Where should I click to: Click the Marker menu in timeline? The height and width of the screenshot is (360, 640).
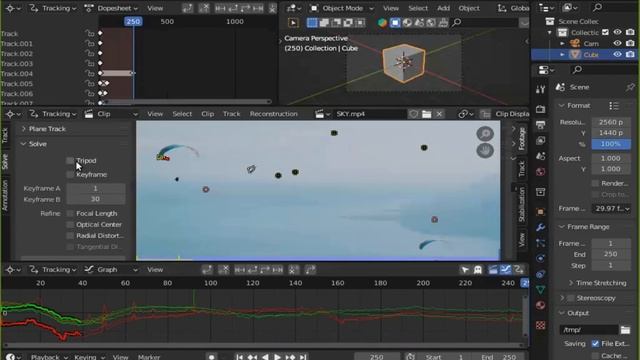click(149, 357)
